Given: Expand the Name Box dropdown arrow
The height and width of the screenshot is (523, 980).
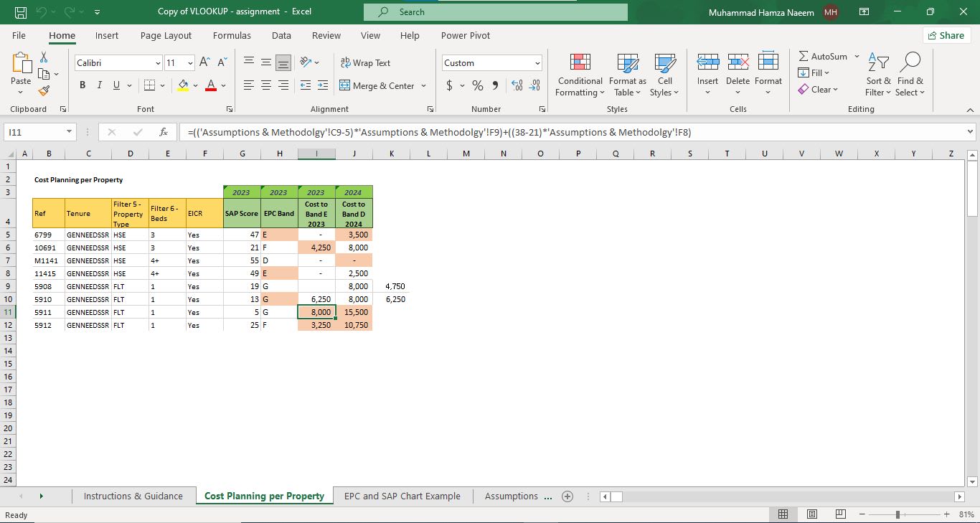Looking at the screenshot, I should coord(69,132).
